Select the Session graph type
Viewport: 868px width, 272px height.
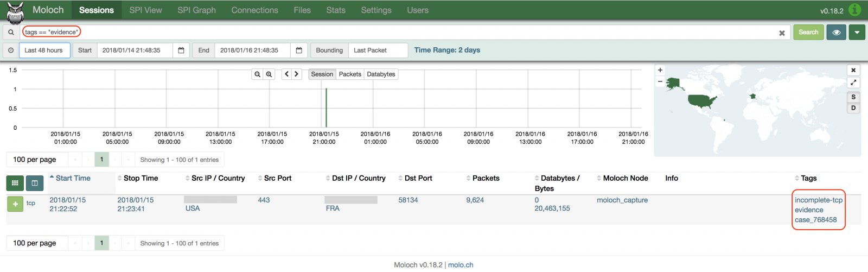point(322,74)
